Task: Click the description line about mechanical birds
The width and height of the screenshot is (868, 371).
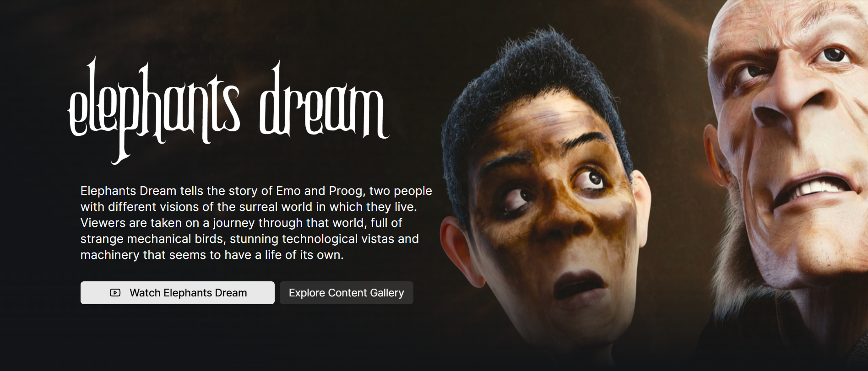Action: (x=250, y=239)
